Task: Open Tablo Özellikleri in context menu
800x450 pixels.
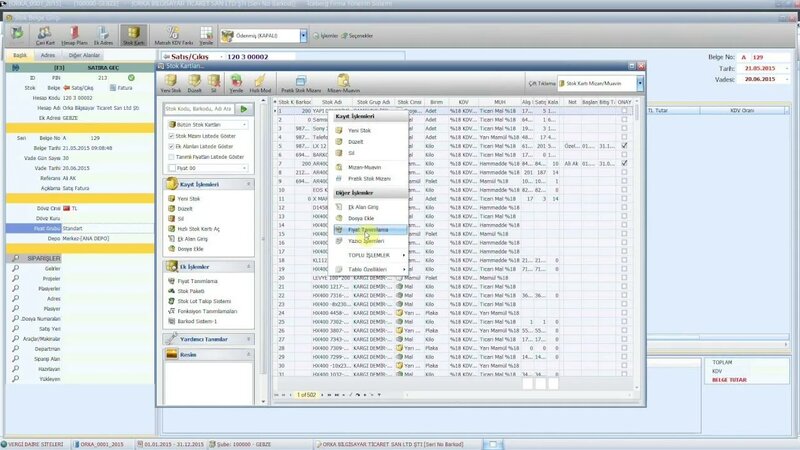Action: click(x=370, y=269)
